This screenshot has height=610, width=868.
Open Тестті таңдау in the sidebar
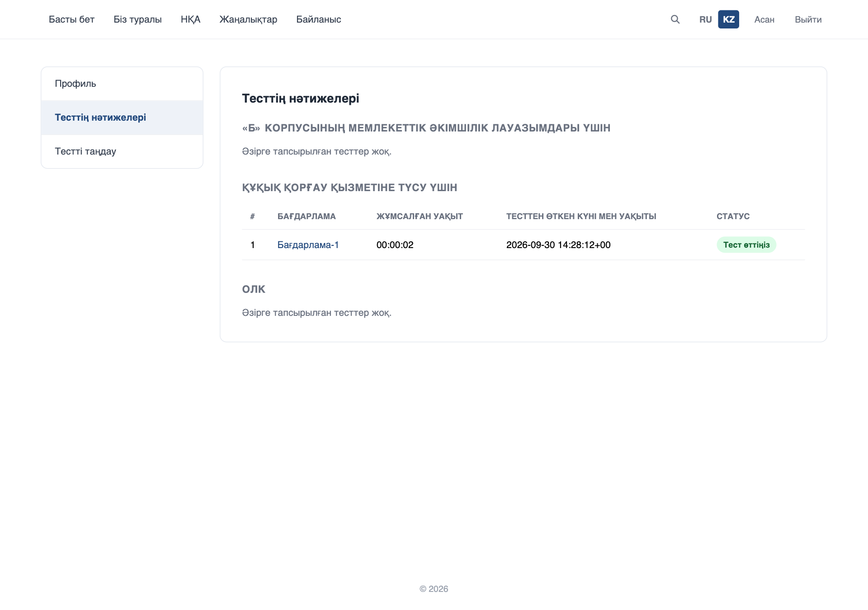pos(122,151)
